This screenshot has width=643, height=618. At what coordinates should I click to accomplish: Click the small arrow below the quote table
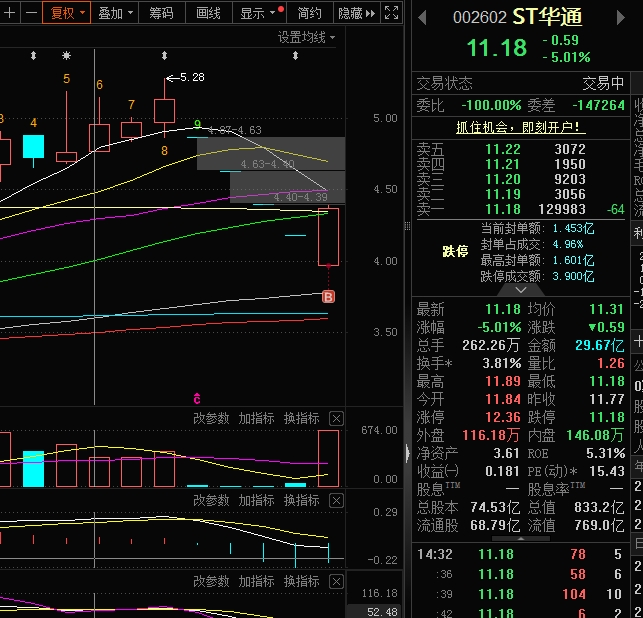521,538
